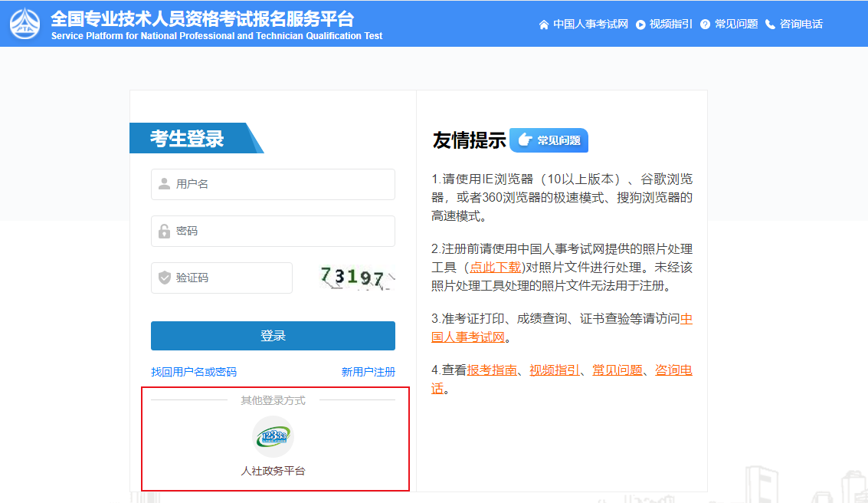
Task: Click the play icon beside 视频指引
Action: tap(640, 25)
